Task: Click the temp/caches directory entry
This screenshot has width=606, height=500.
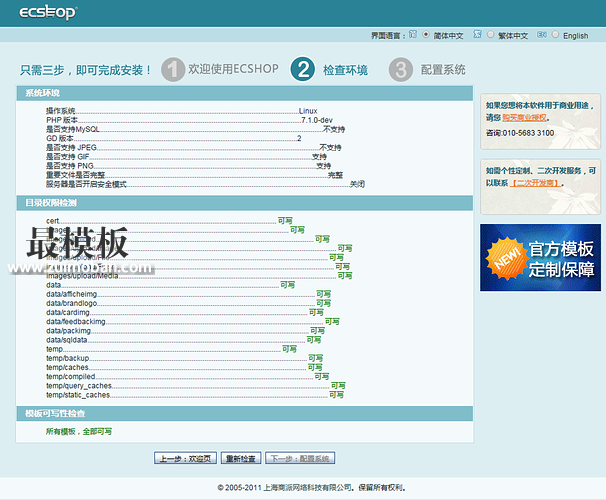Action: click(x=67, y=367)
